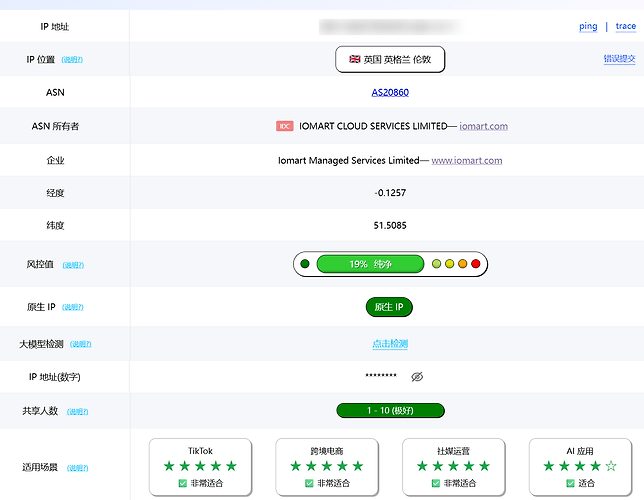The width and height of the screenshot is (644, 500).
Task: Open the 说明 help beside 共享人数
Action: [x=78, y=412]
